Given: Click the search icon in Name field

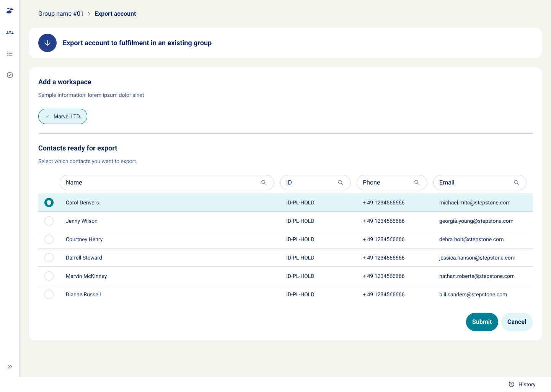Looking at the screenshot, I should click(x=264, y=183).
